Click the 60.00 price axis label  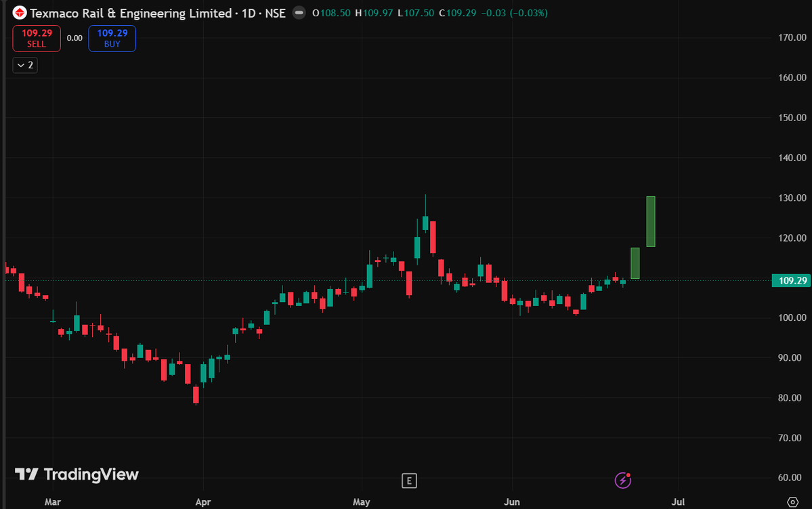point(790,477)
